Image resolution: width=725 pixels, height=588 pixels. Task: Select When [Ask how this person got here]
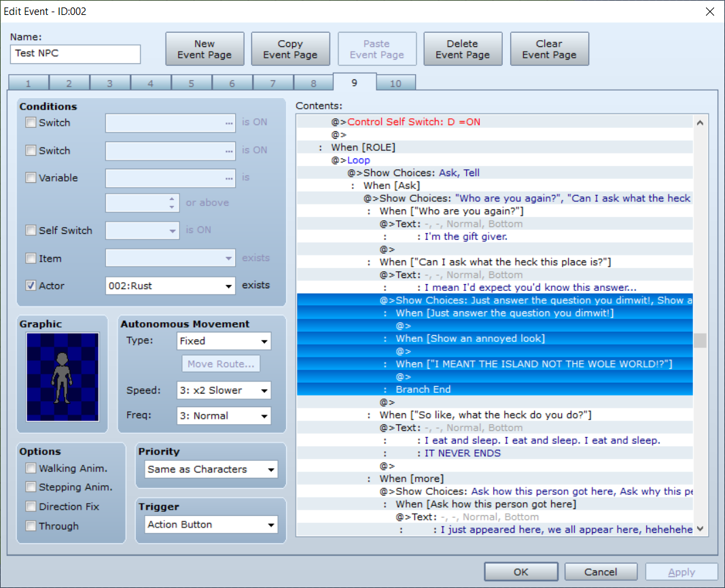pyautogui.click(x=495, y=504)
